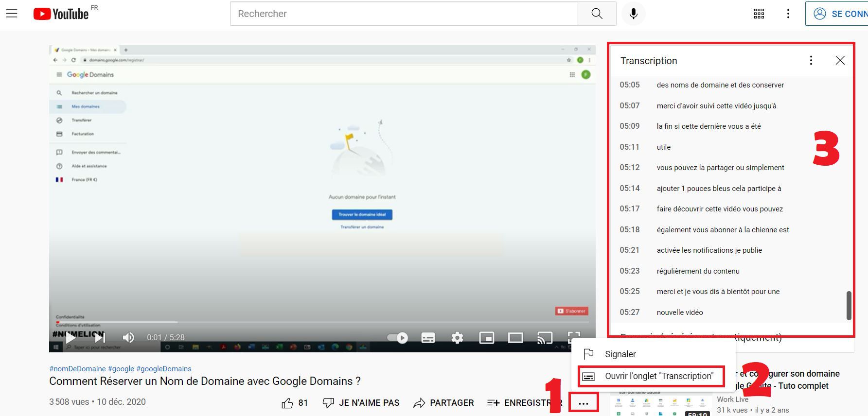Enable the miniplayer
The image size is (868, 416).
[486, 338]
